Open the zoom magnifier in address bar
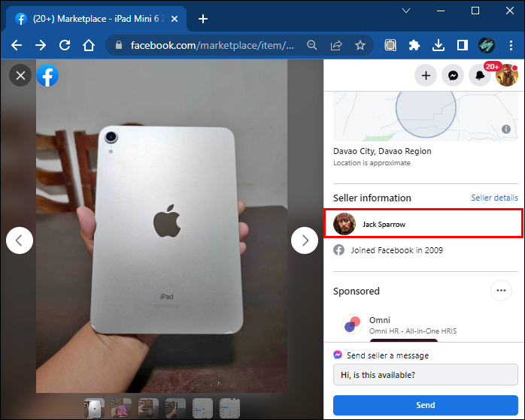The image size is (525, 420). [x=311, y=45]
